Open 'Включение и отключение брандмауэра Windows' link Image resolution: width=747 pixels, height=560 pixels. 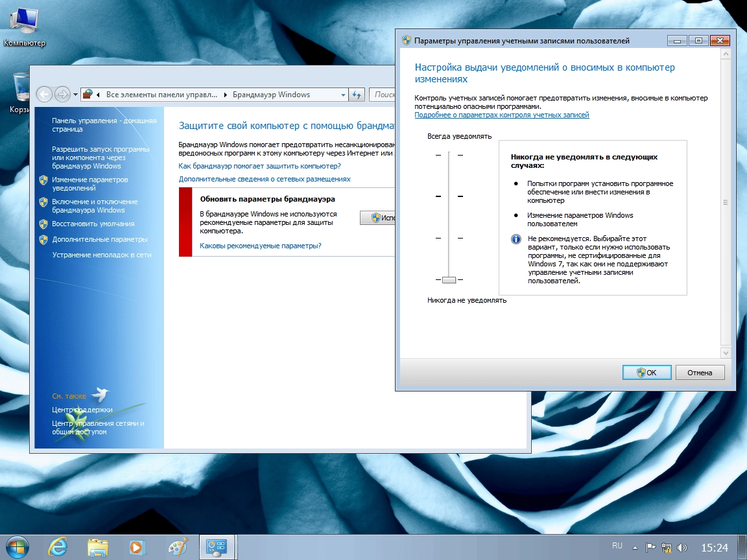[x=94, y=205]
